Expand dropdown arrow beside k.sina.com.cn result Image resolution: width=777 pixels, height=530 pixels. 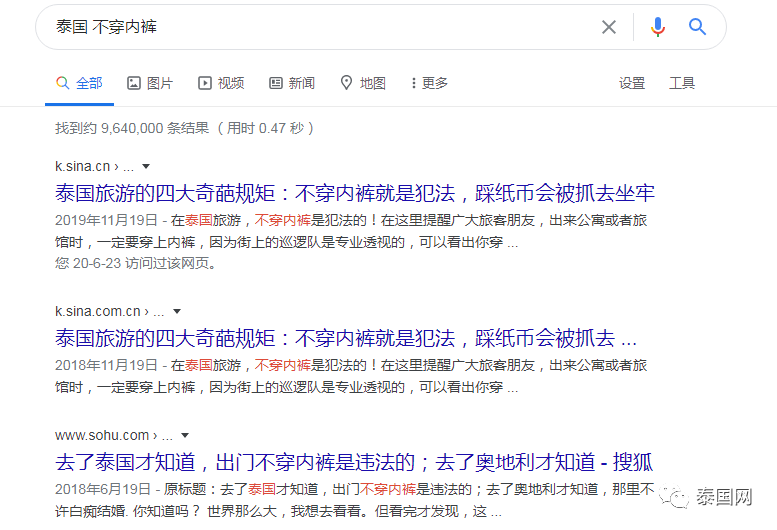point(177,311)
